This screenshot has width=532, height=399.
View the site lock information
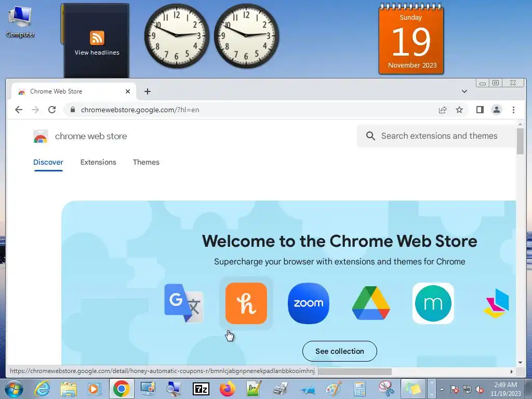[x=72, y=110]
